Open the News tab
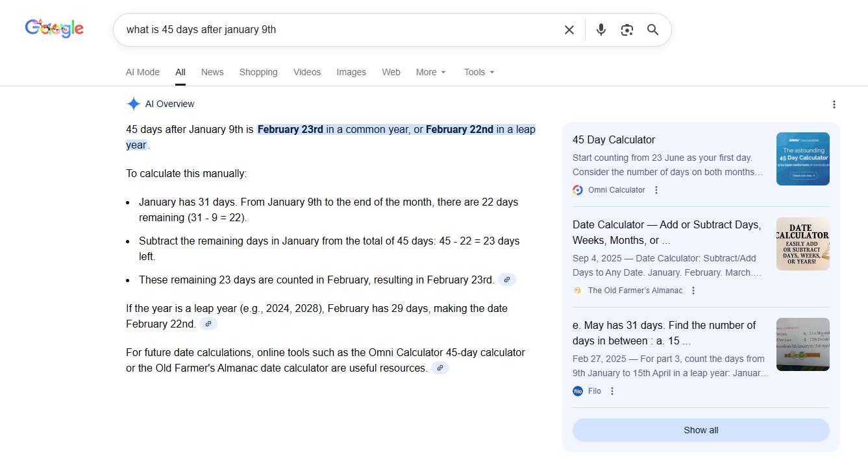The height and width of the screenshot is (467, 868). [212, 72]
